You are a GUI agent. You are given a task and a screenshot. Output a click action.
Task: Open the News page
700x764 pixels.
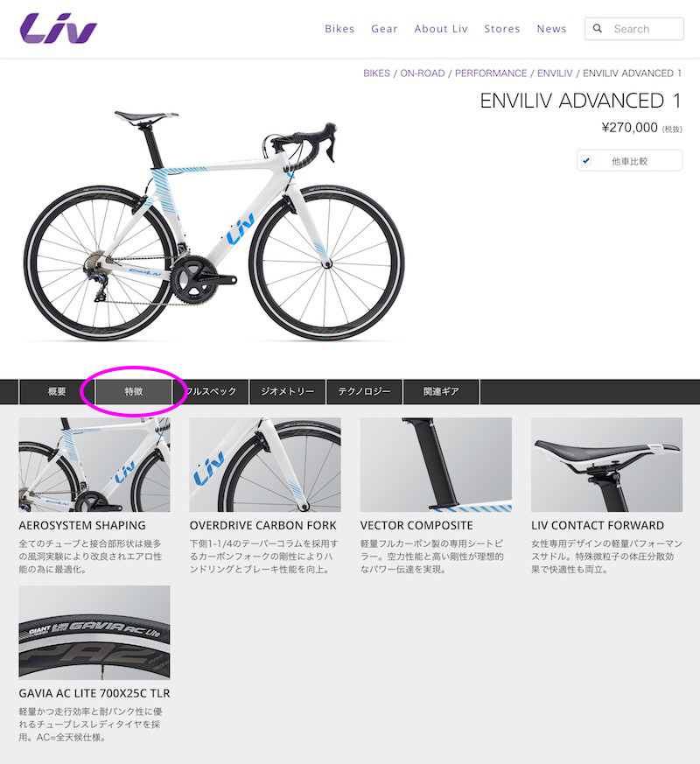tap(551, 29)
